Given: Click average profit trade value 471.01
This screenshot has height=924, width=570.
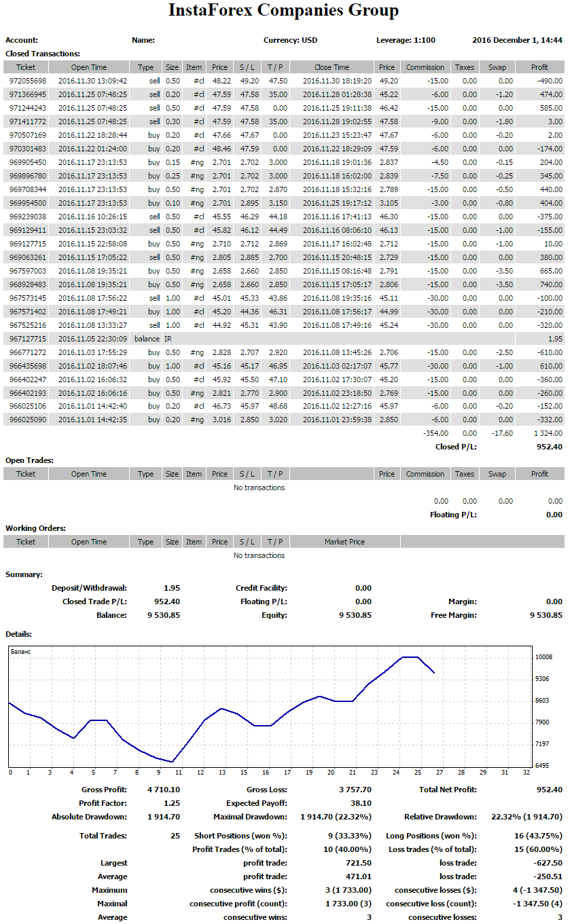Looking at the screenshot, I should click(359, 876).
